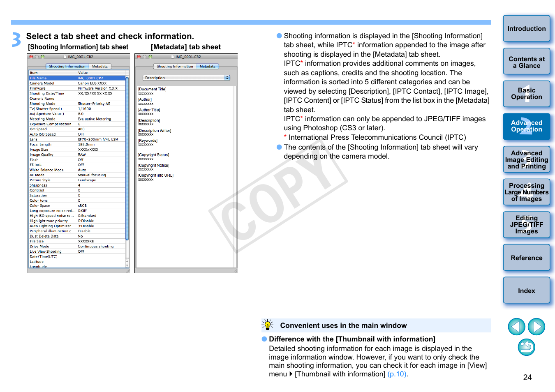Go to Advanced Image Editing and Printing
The width and height of the screenshot is (555, 392).
tap(526, 159)
